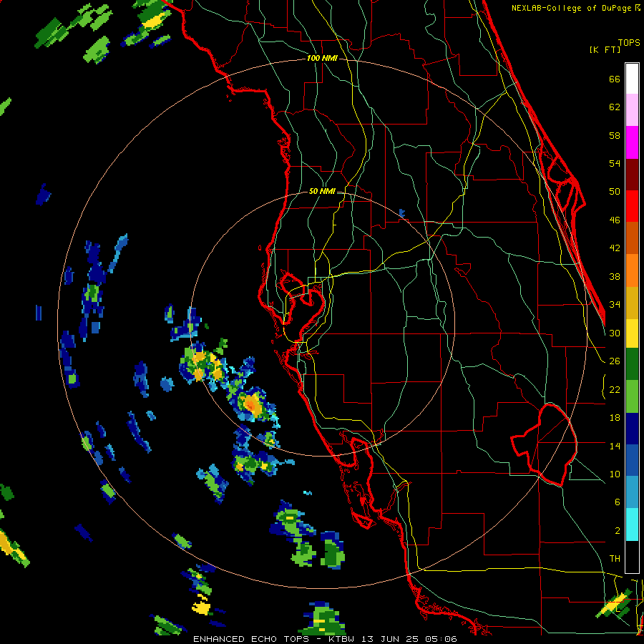Pick the light green legend swatch

(x=632, y=396)
